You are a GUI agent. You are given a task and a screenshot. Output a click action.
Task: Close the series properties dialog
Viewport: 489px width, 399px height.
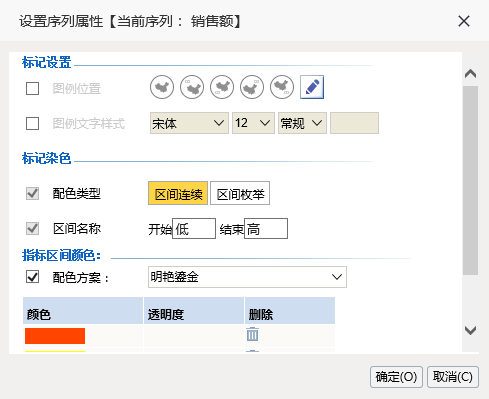point(464,21)
